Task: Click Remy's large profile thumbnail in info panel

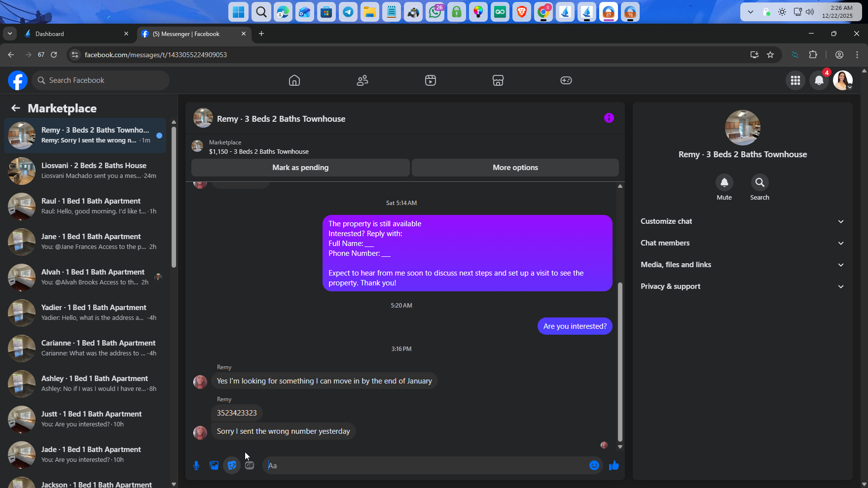Action: (x=742, y=128)
